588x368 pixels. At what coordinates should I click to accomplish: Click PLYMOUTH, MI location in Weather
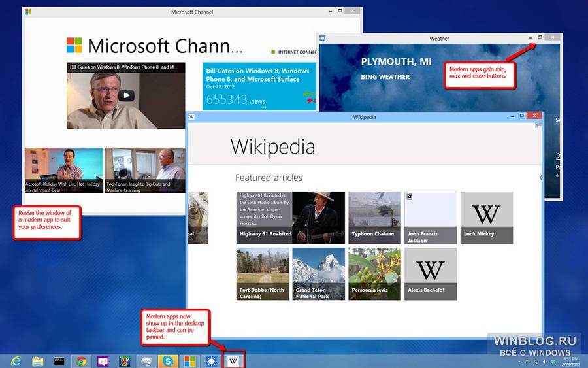tap(396, 62)
